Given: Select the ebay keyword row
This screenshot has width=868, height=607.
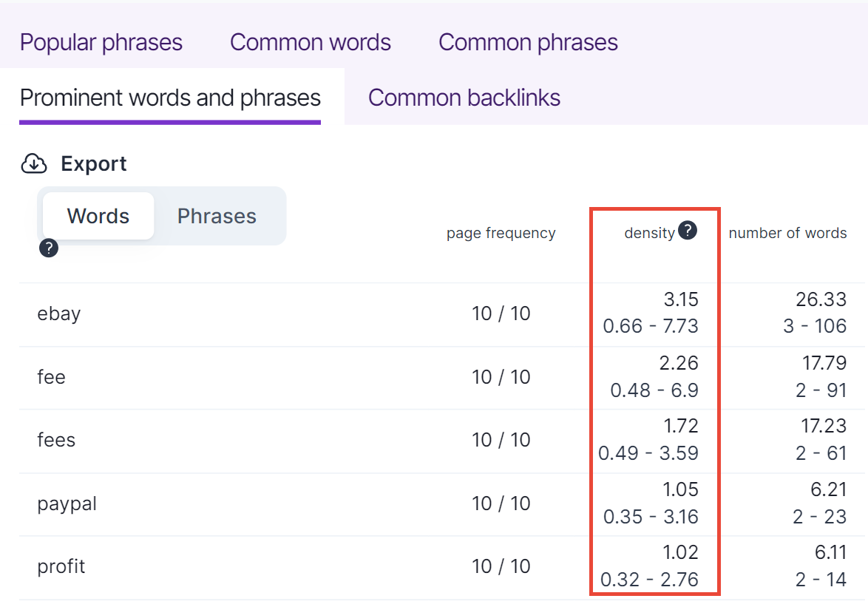Looking at the screenshot, I should point(59,313).
